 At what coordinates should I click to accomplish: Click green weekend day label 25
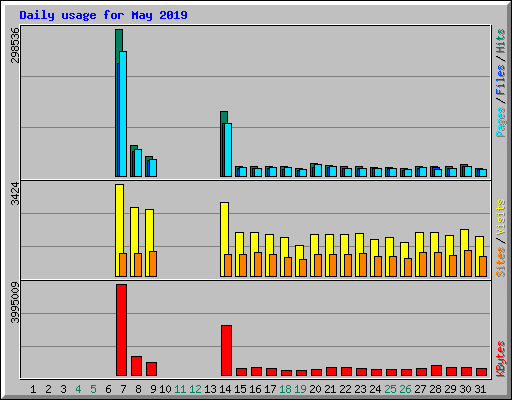[x=390, y=389]
